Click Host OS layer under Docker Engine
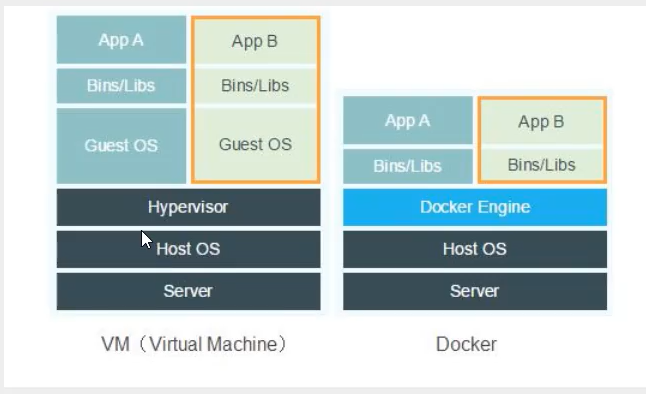 475,249
